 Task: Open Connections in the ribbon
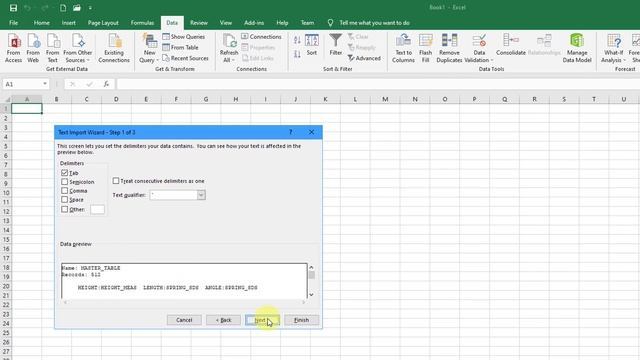click(x=261, y=37)
